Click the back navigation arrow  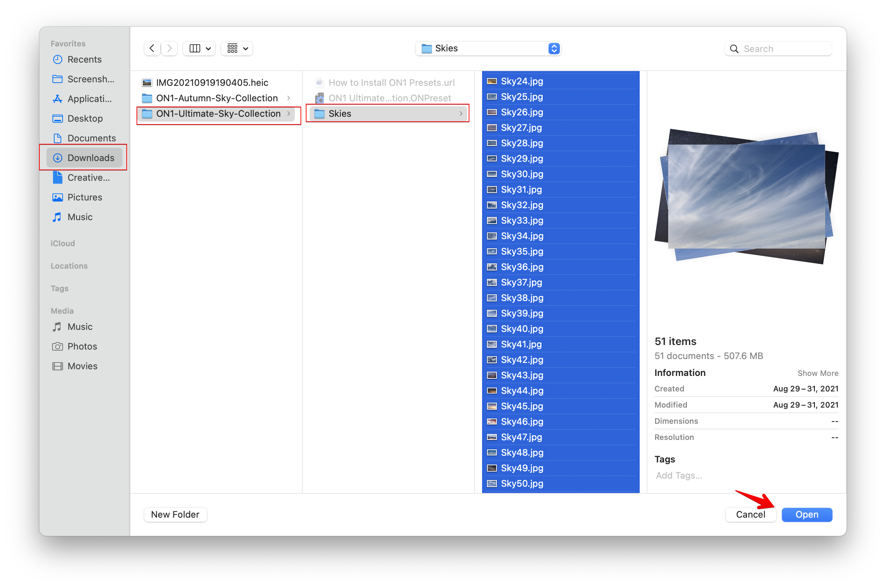[x=152, y=49]
